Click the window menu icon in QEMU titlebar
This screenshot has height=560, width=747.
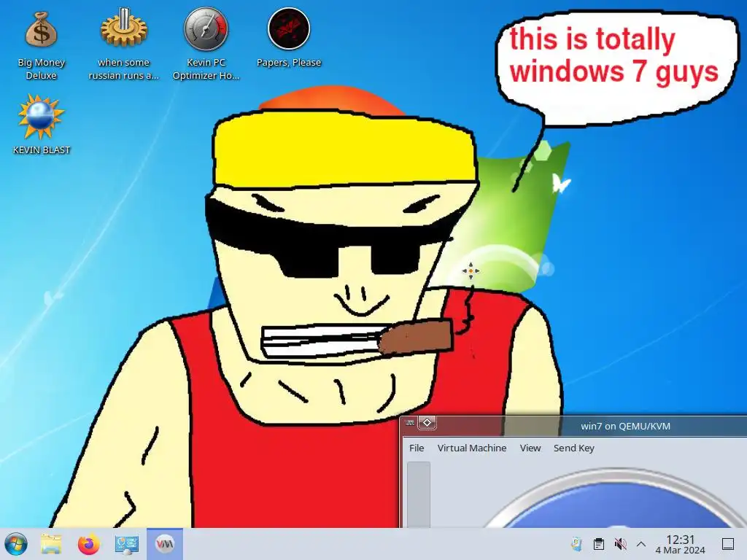[410, 423]
